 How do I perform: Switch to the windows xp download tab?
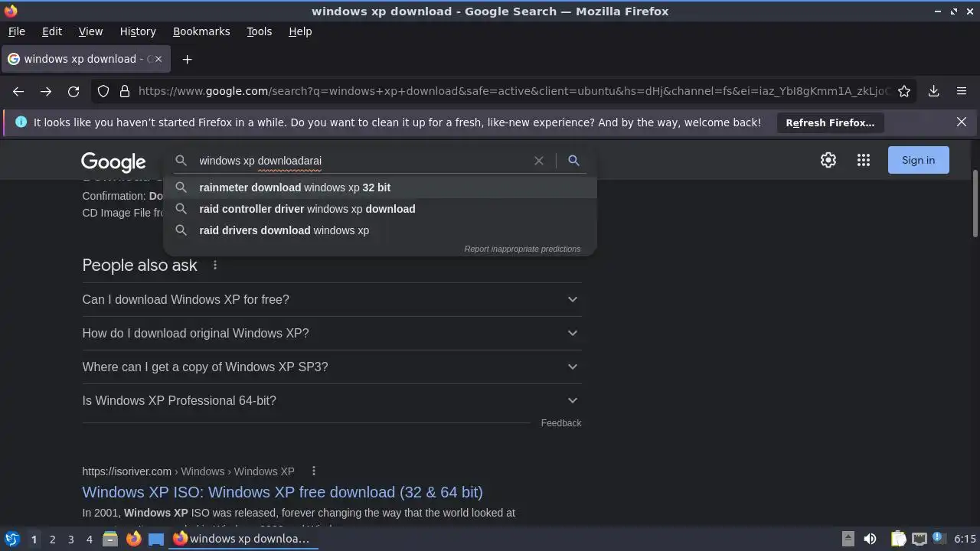[x=85, y=59]
